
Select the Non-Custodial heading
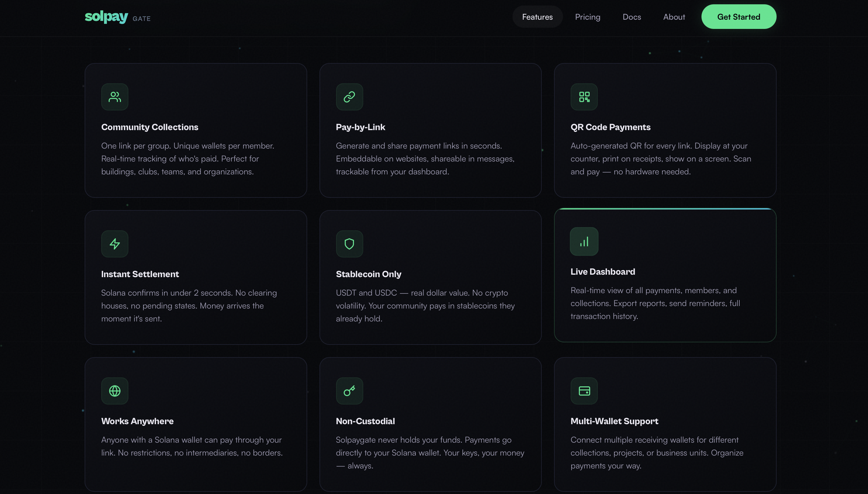pos(365,421)
